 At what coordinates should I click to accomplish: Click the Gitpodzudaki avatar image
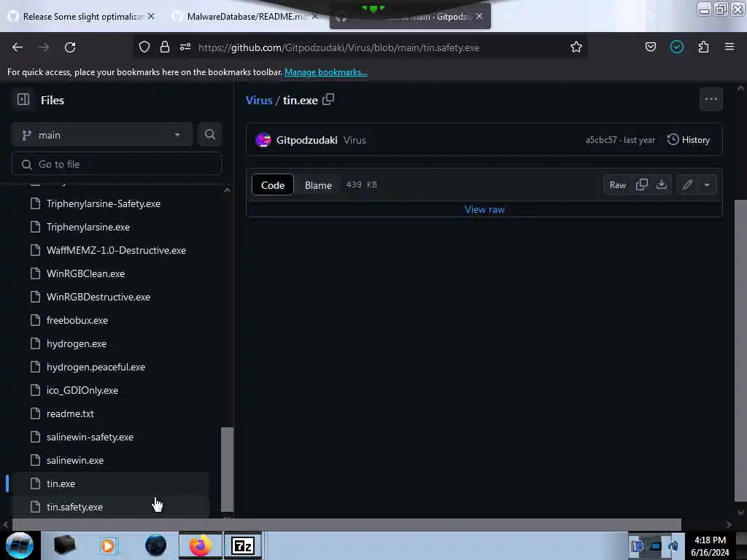pos(263,140)
